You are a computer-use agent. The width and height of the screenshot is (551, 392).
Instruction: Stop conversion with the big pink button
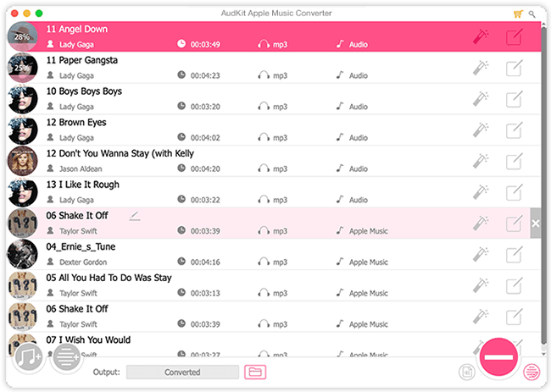click(498, 357)
